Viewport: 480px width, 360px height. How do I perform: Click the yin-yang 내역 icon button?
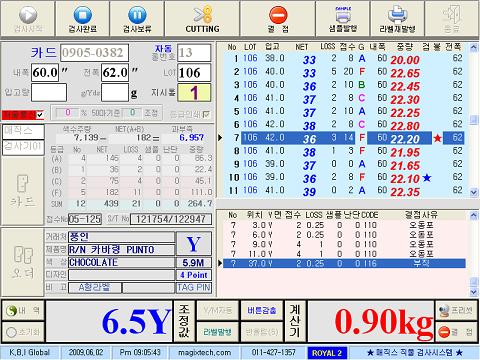[23, 311]
